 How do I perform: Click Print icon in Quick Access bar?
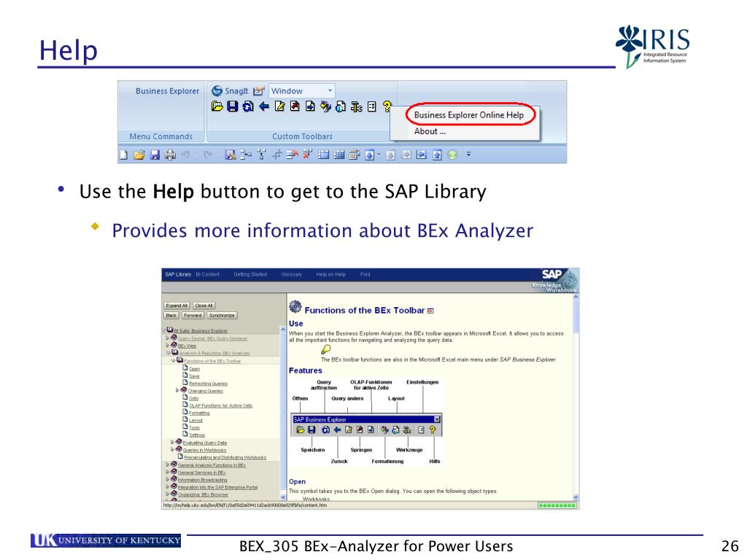170,155
